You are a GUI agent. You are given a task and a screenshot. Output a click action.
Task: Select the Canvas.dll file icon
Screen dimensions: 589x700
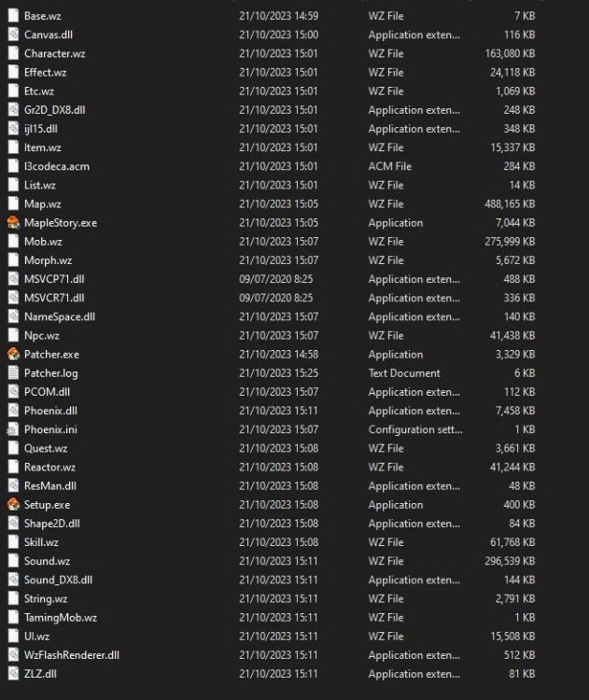13,35
